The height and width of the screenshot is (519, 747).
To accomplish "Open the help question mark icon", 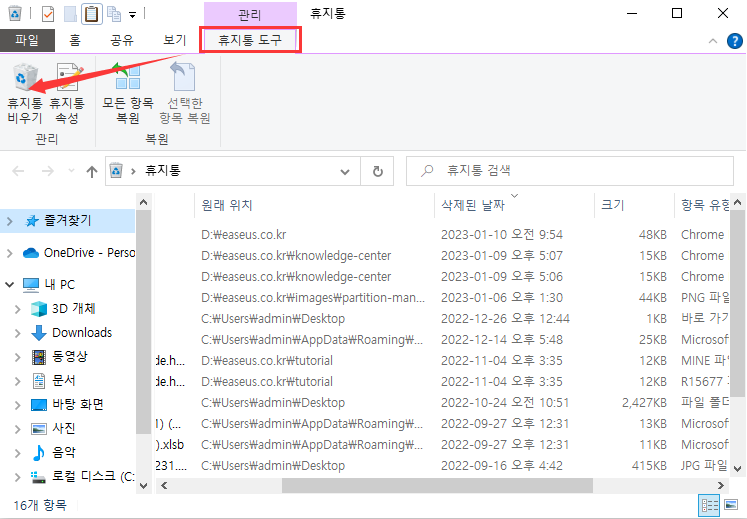I will point(735,41).
